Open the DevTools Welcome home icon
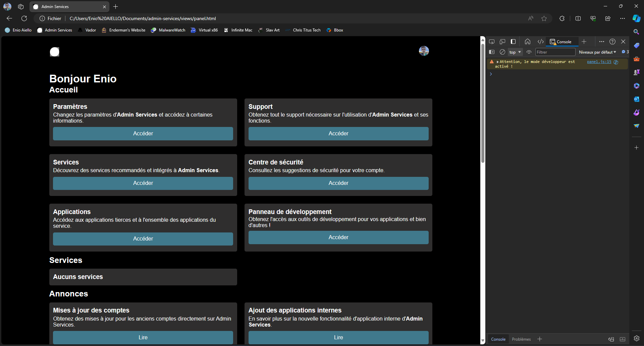 pos(528,42)
